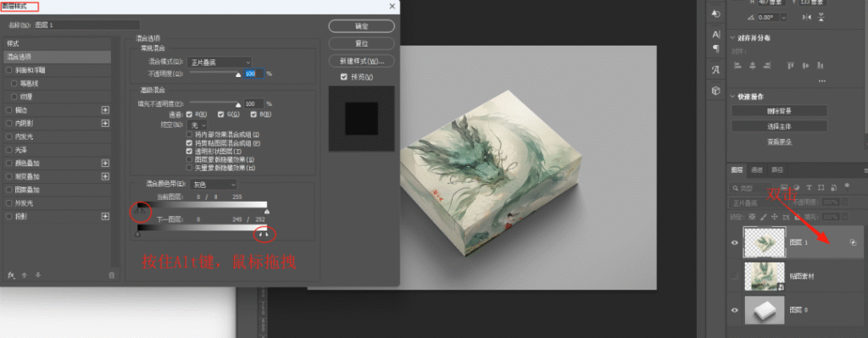Click the 新建样式(W)... button
Viewport: 868px width, 338px height.
coord(361,60)
